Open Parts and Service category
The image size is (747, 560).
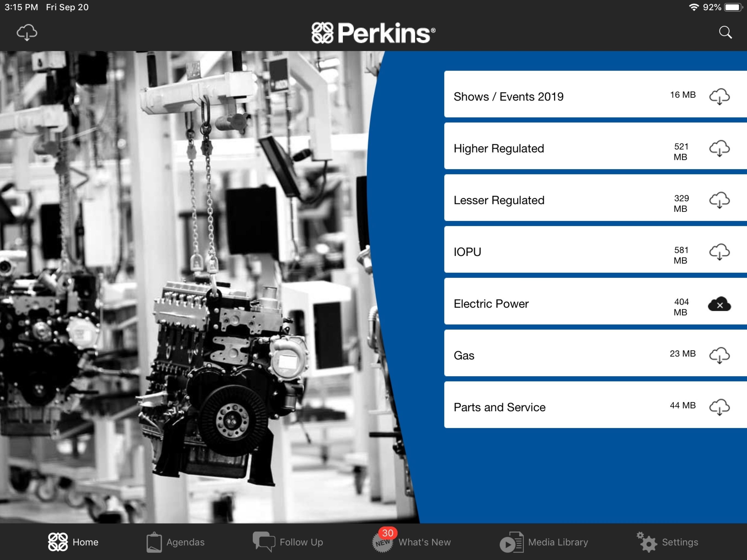click(x=595, y=405)
